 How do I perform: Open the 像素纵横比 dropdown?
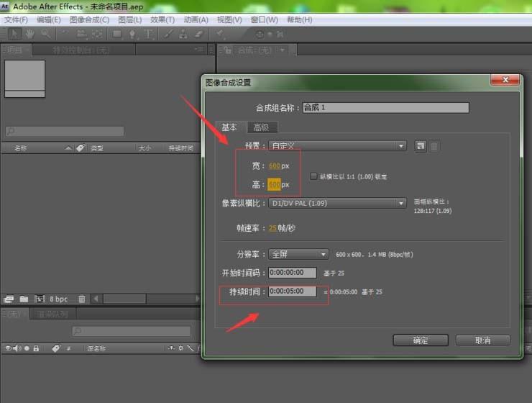338,204
